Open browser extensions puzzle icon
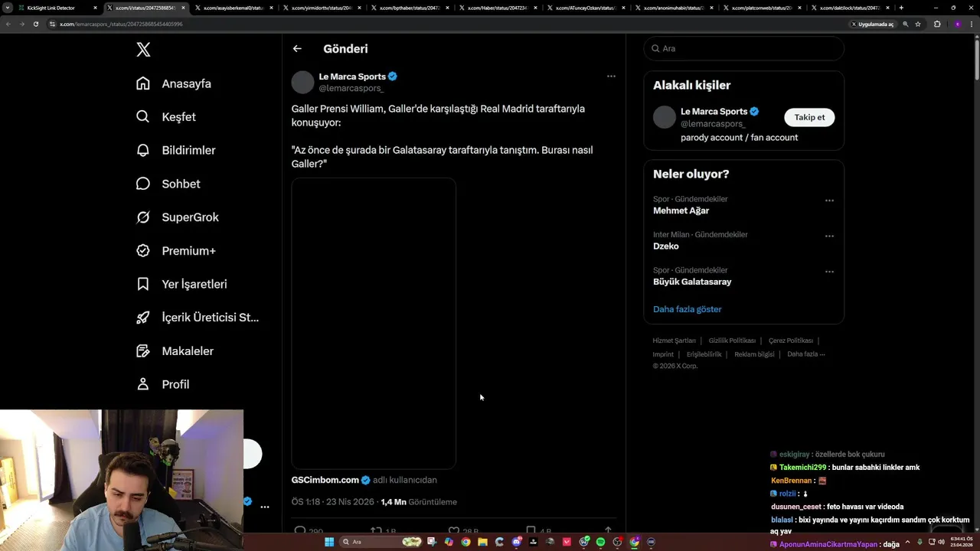Viewport: 980px width, 551px height. (937, 24)
